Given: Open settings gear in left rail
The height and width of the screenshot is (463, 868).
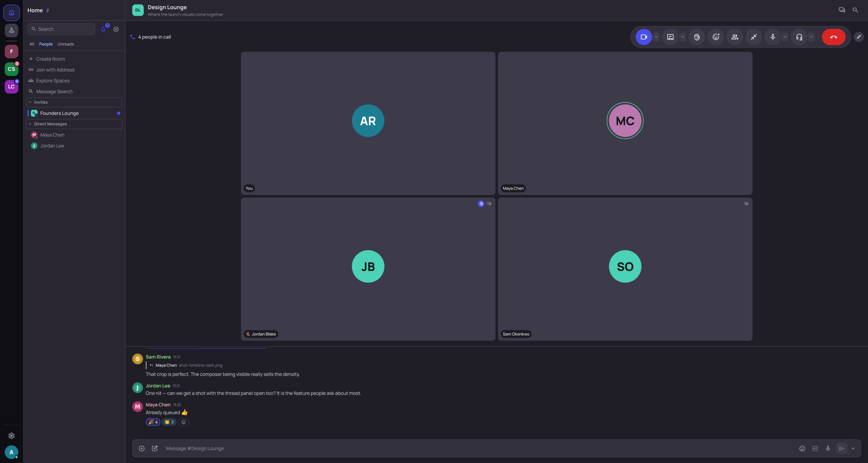Looking at the screenshot, I should [x=12, y=436].
